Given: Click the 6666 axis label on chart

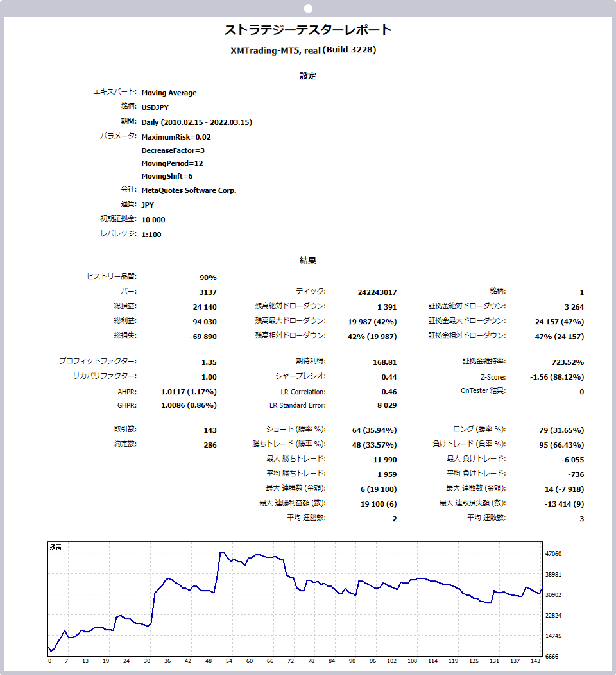Looking at the screenshot, I should (x=552, y=656).
